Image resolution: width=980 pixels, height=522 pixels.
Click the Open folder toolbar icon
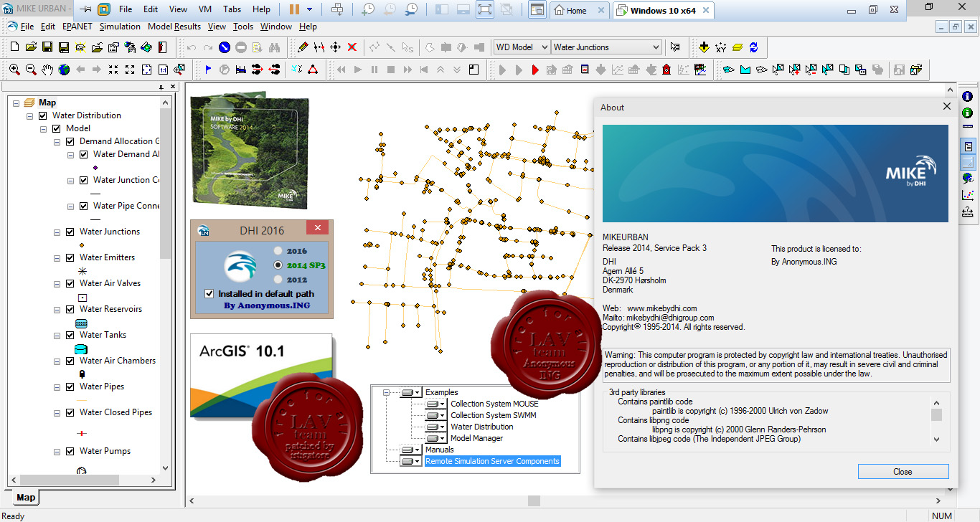(31, 47)
